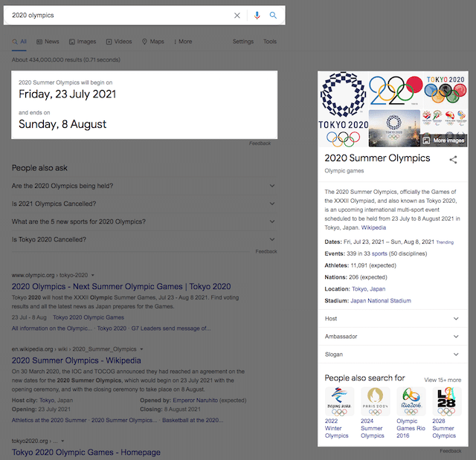Open dropdown arrow next to en.wikipedia.org URL

coord(141,349)
